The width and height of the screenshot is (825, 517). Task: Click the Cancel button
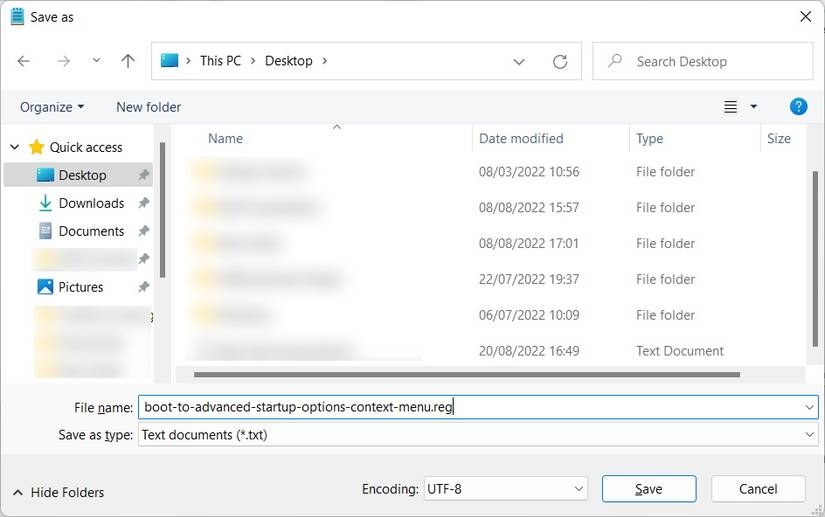pos(758,489)
